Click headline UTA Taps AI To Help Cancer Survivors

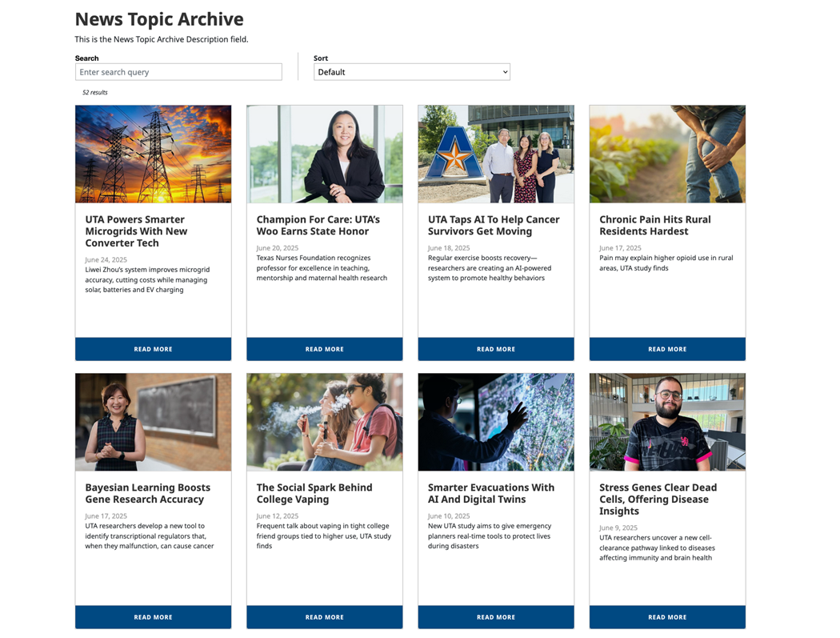click(494, 225)
